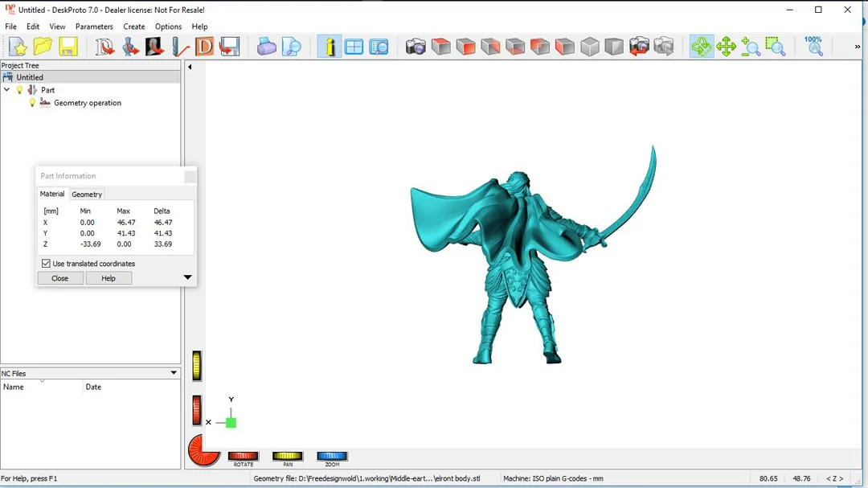Click Close in the Part Information dialog

(x=59, y=278)
